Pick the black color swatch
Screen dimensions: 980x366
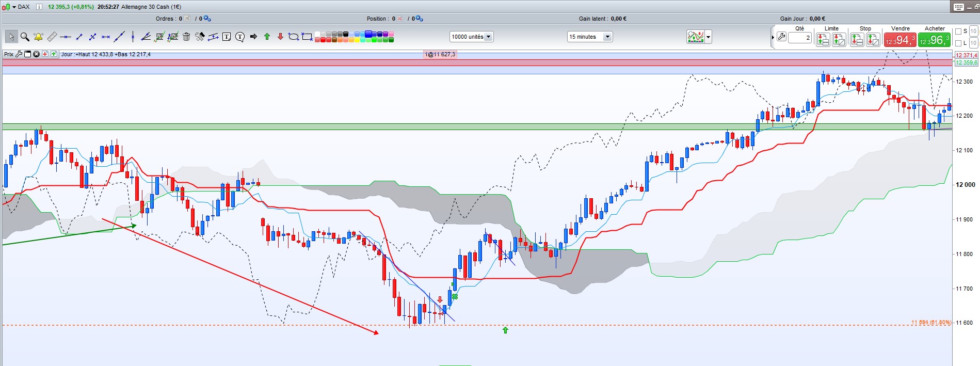pyautogui.click(x=346, y=34)
